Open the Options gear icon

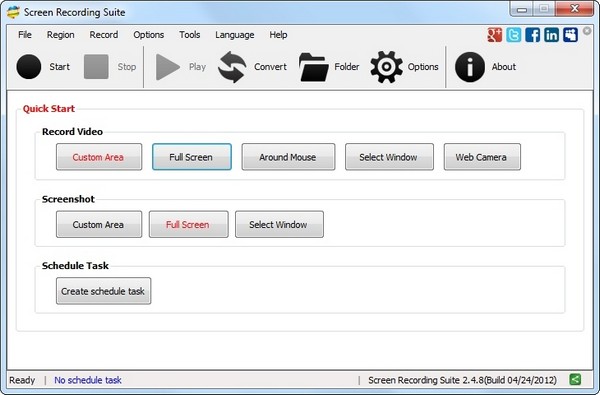coord(386,67)
